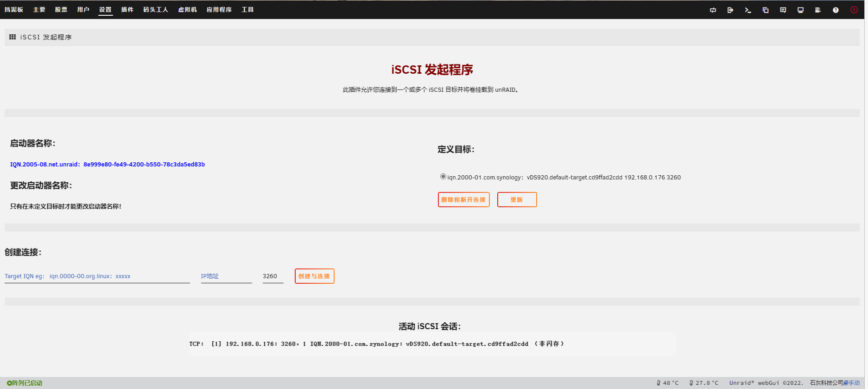The image size is (868, 389).
Task: Open the log lines icon
Action: [818, 10]
